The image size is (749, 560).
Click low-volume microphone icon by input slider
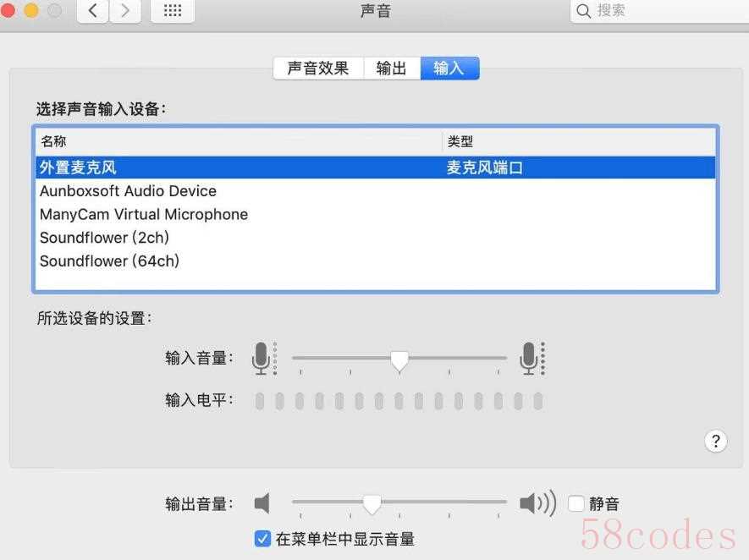(265, 358)
